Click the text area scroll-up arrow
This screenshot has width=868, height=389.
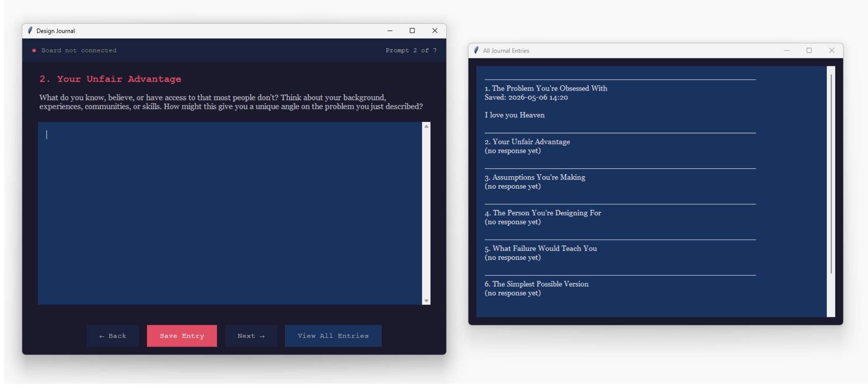click(x=426, y=126)
